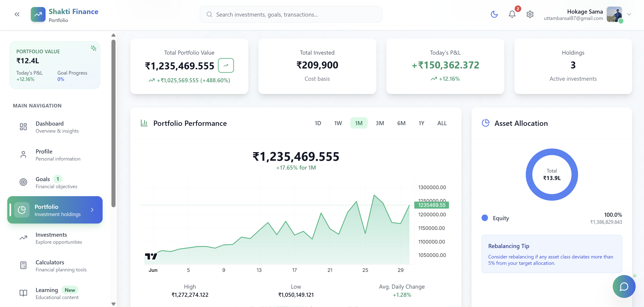Click sparkle icon in Portfolio Value card
Image resolution: width=644 pixels, height=307 pixels.
click(x=94, y=48)
